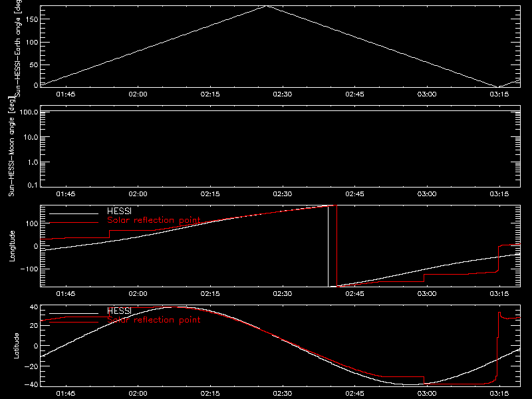Click the peak of the Earth angle curve
This screenshot has height=399, width=532.
267,6
